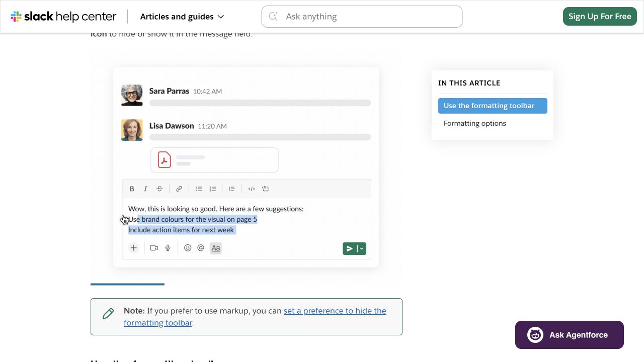Click the inline code icon

click(x=252, y=189)
